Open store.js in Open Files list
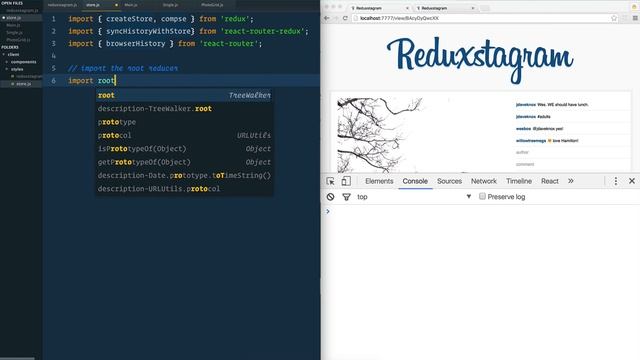The width and height of the screenshot is (640, 360). click(x=13, y=18)
